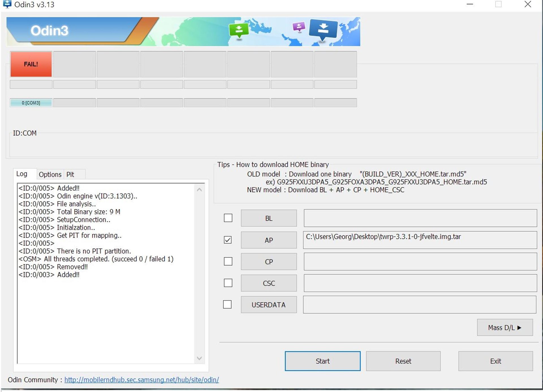
Task: Click log line 'Odin engine v(ID:3.1303)..'
Action: pyautogui.click(x=78, y=196)
